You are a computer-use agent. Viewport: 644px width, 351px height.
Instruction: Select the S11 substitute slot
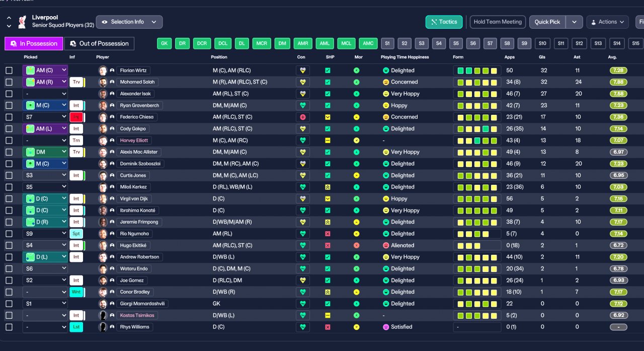pyautogui.click(x=561, y=43)
